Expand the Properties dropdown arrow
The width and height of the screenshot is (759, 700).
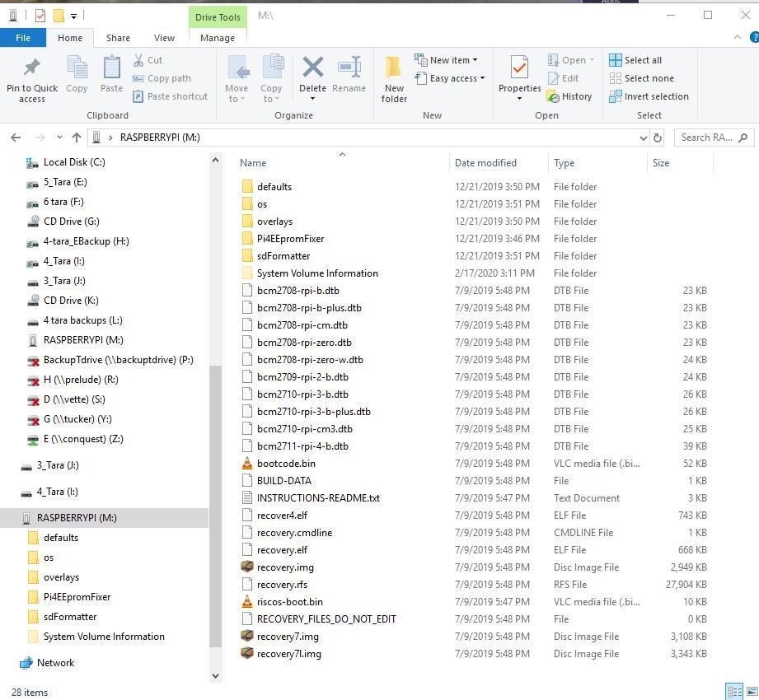click(519, 99)
